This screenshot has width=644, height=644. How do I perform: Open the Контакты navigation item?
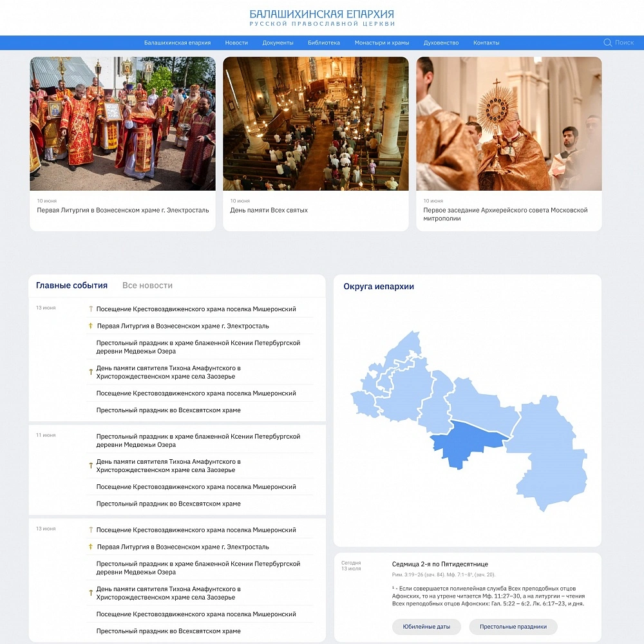tap(486, 43)
